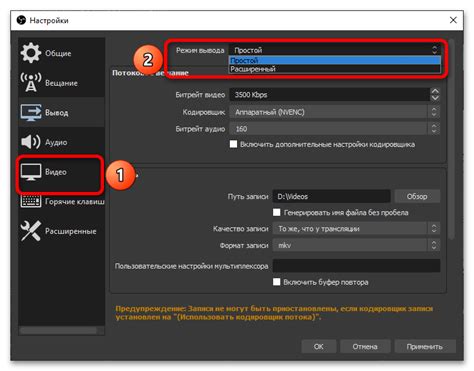
Task: Open the Расширенные tools icon
Action: click(31, 231)
